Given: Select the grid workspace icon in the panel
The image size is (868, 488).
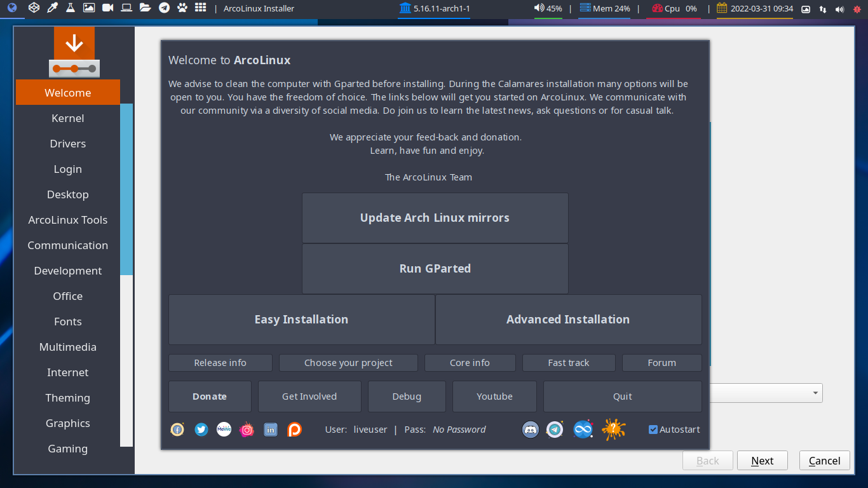Looking at the screenshot, I should pos(201,8).
